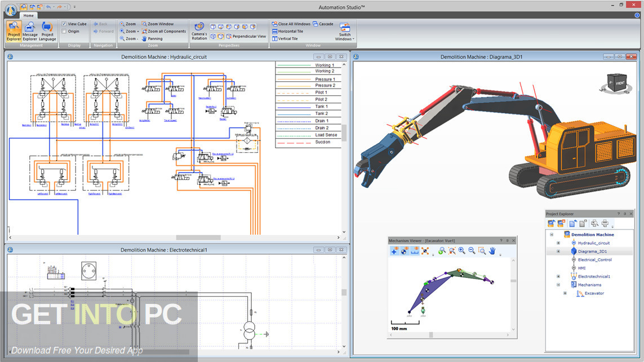Click the Electrotechnical1 vertical scrollbar thumb
The height and width of the screenshot is (362, 644).
pos(344,292)
